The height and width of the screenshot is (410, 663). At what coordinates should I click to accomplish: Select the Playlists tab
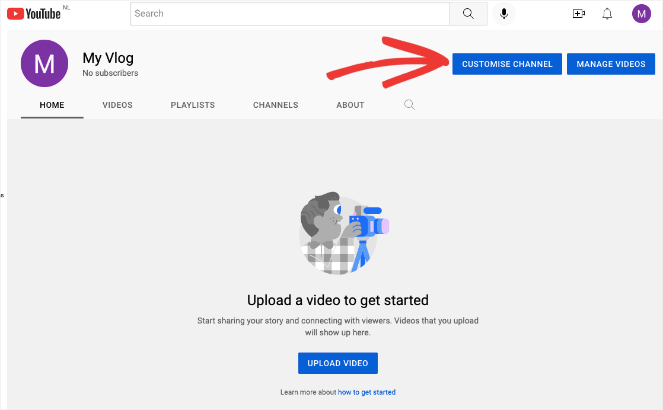192,105
